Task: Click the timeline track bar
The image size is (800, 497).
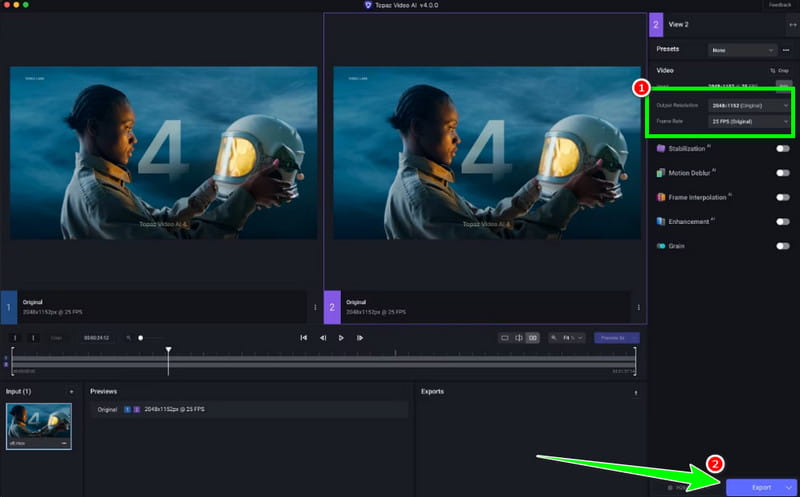Action: click(x=323, y=362)
